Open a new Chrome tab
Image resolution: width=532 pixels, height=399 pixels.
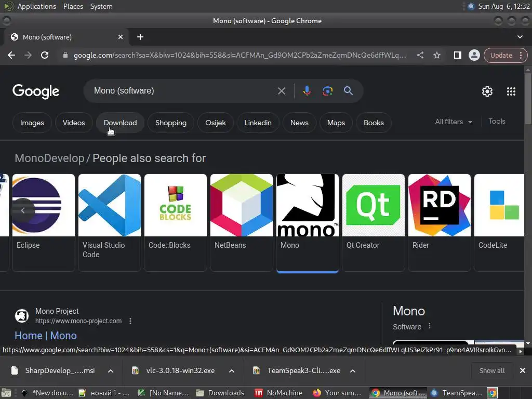140,37
